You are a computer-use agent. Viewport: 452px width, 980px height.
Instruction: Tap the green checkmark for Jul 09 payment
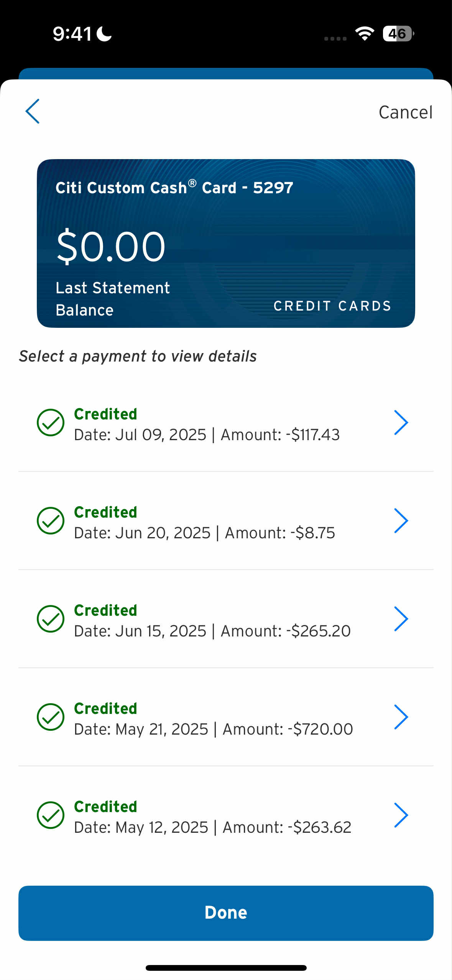[51, 423]
